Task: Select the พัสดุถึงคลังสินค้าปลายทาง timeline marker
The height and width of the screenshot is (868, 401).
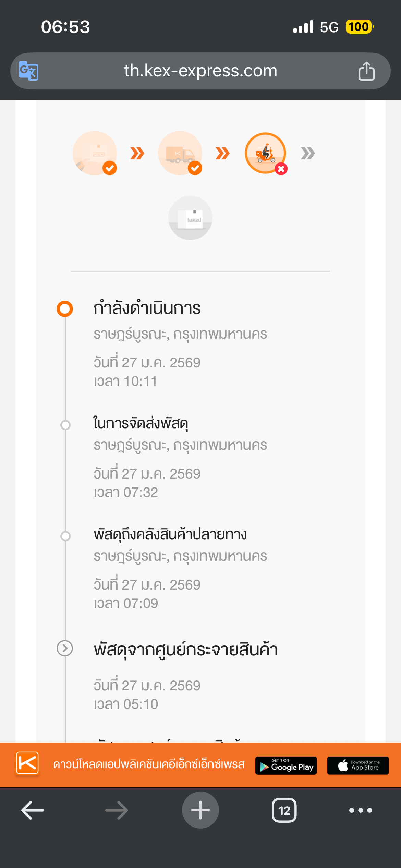Action: (x=65, y=536)
